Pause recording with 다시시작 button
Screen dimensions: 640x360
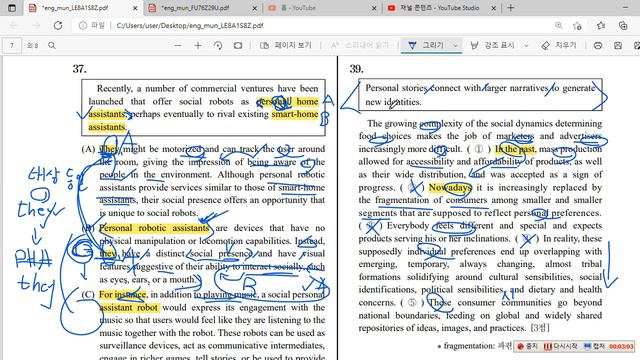click(560, 346)
